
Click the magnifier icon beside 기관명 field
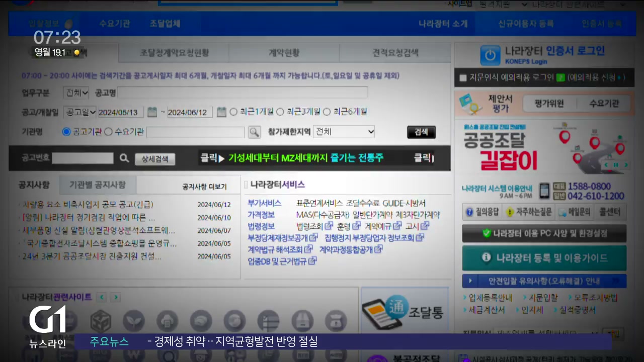(x=254, y=132)
